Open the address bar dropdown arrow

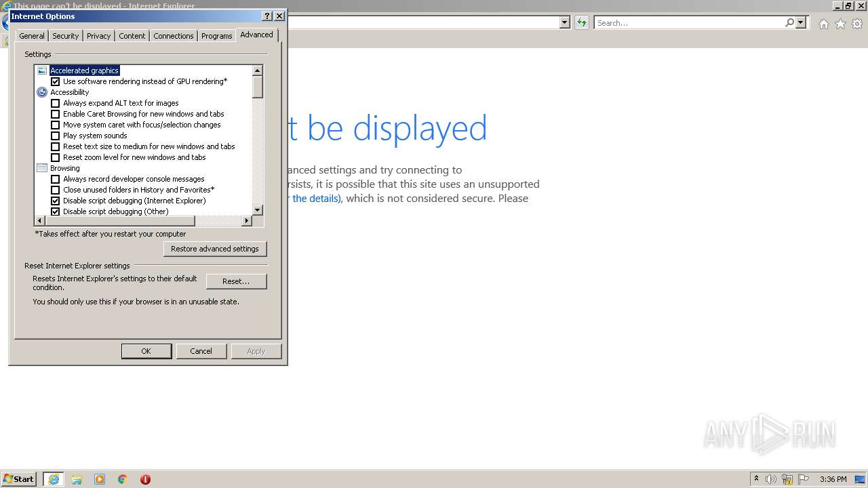pyautogui.click(x=564, y=22)
